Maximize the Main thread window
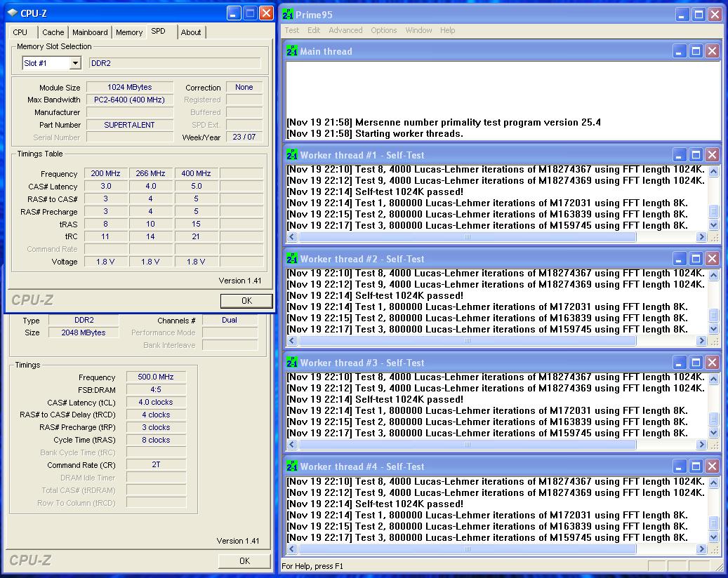Screen dimensions: 728x578 point(696,51)
